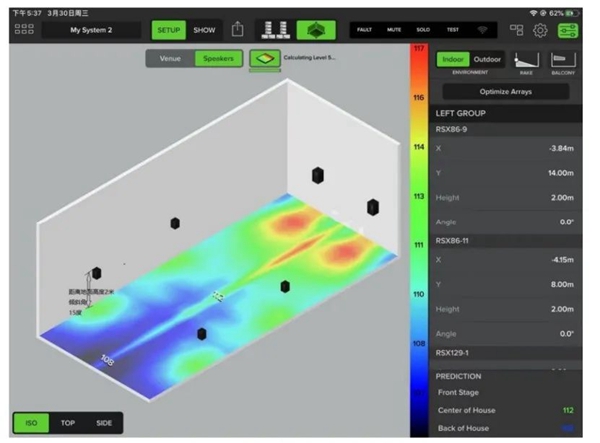Open the green mixer controls icon
This screenshot has width=600, height=443.
pos(567,30)
